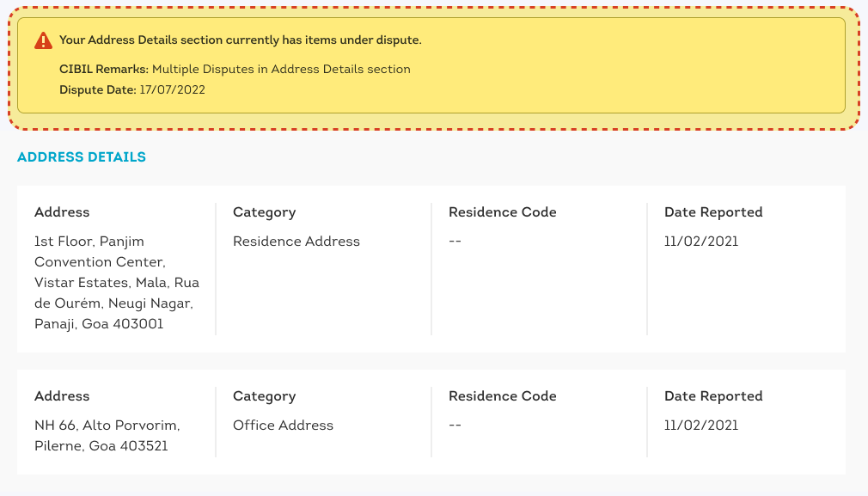Select the Dispute Date 17/07/2022 line
Image resolution: width=868 pixels, height=496 pixels.
point(132,89)
